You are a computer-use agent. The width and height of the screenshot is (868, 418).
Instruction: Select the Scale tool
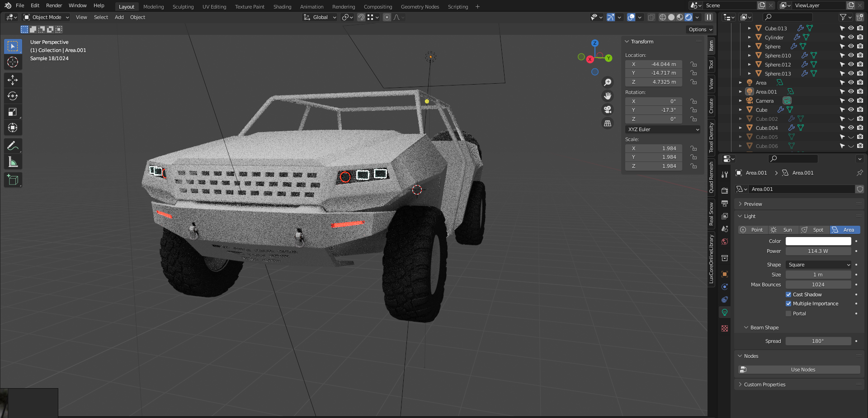click(13, 112)
